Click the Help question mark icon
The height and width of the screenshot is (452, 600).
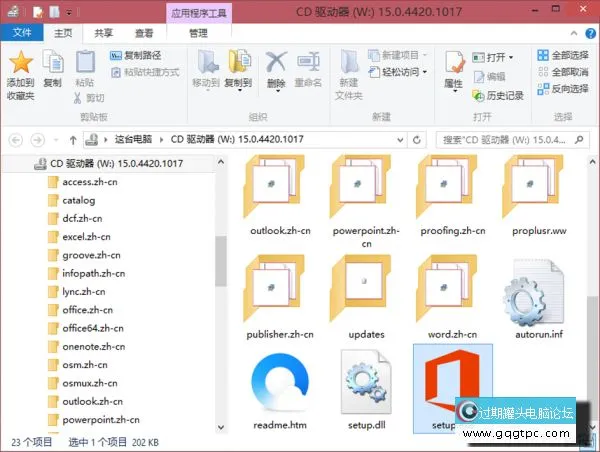pyautogui.click(x=590, y=33)
